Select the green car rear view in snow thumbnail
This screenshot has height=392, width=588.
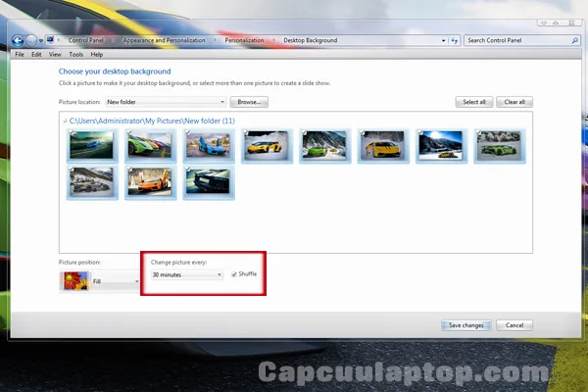click(x=500, y=146)
